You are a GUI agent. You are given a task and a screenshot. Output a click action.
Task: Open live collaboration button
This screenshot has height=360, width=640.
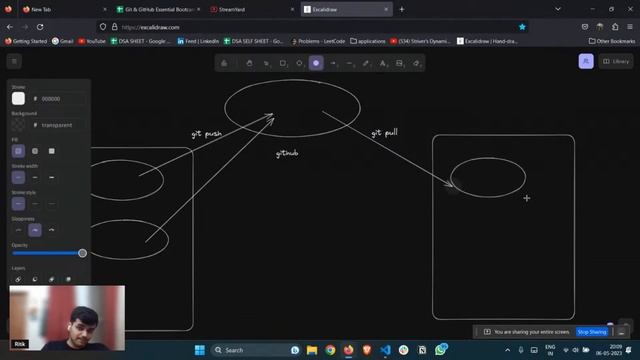click(586, 62)
